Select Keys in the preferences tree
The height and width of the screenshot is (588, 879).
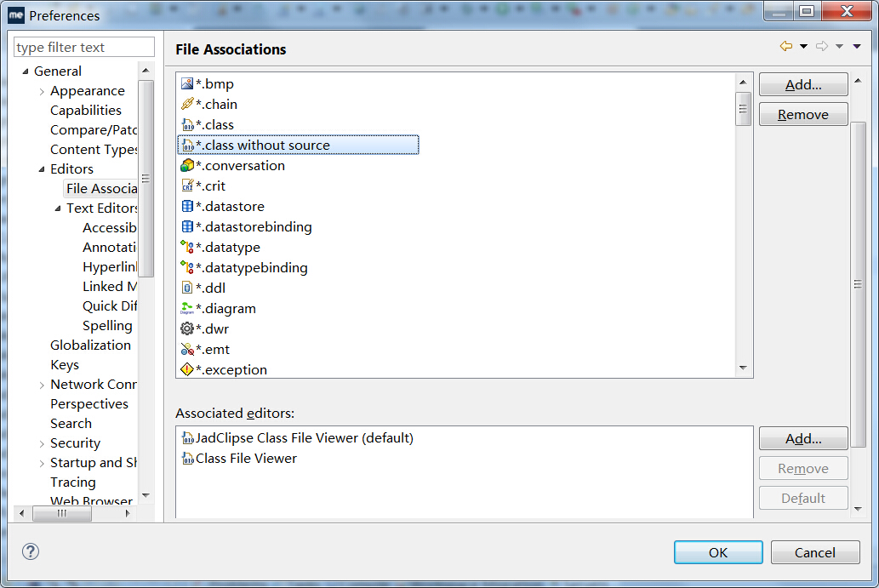pos(65,365)
